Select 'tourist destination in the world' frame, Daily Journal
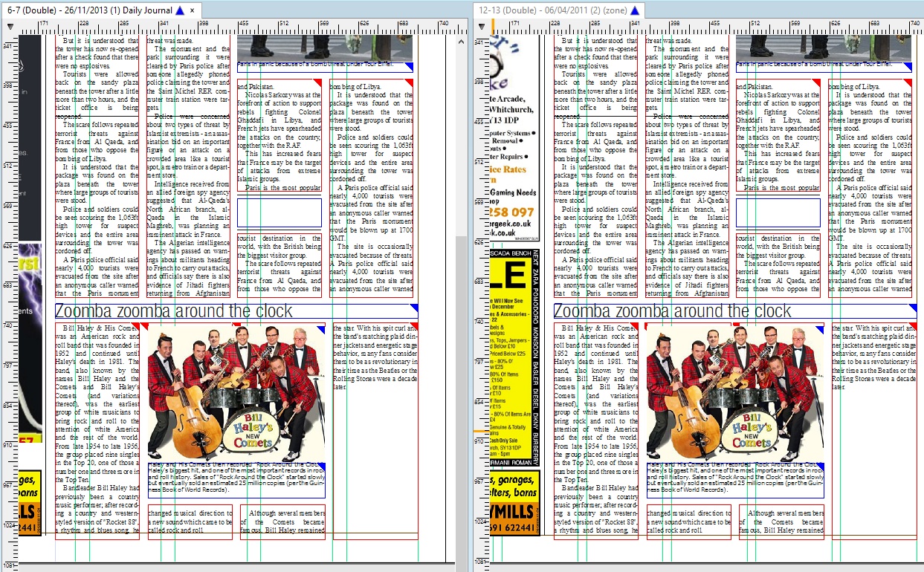 click(x=279, y=266)
